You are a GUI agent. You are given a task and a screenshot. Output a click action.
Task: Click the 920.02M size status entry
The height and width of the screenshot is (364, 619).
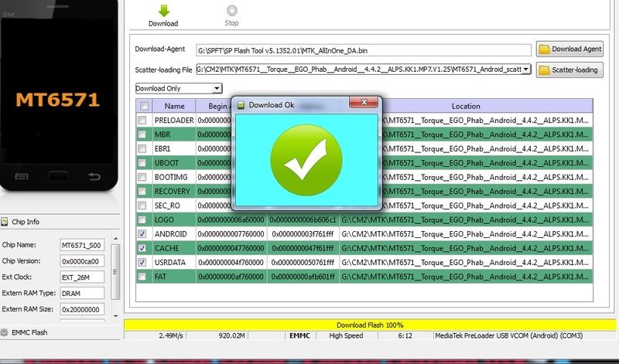click(x=231, y=335)
